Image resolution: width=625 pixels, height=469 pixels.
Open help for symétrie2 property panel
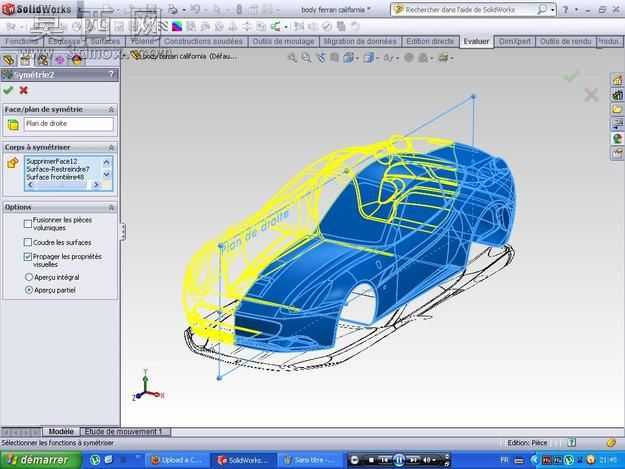tap(111, 74)
